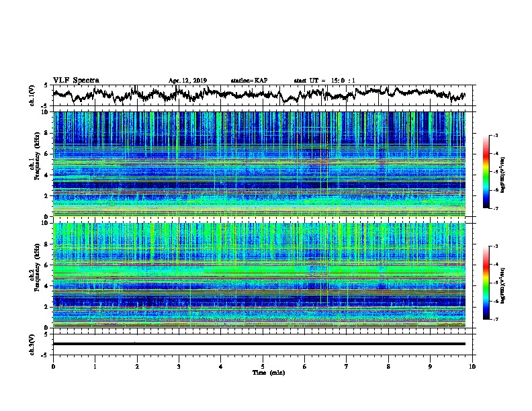Click tick label "4" on the Time axis
This screenshot has width=532, height=411.
click(221, 367)
